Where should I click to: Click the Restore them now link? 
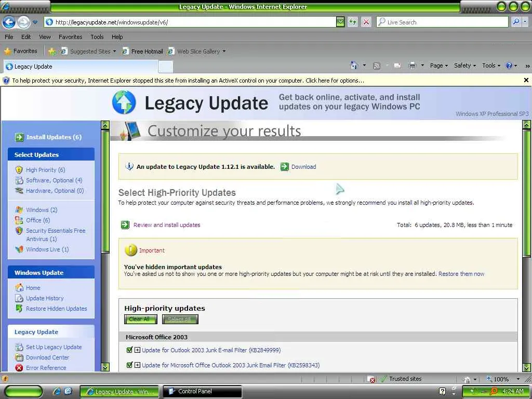[461, 274]
